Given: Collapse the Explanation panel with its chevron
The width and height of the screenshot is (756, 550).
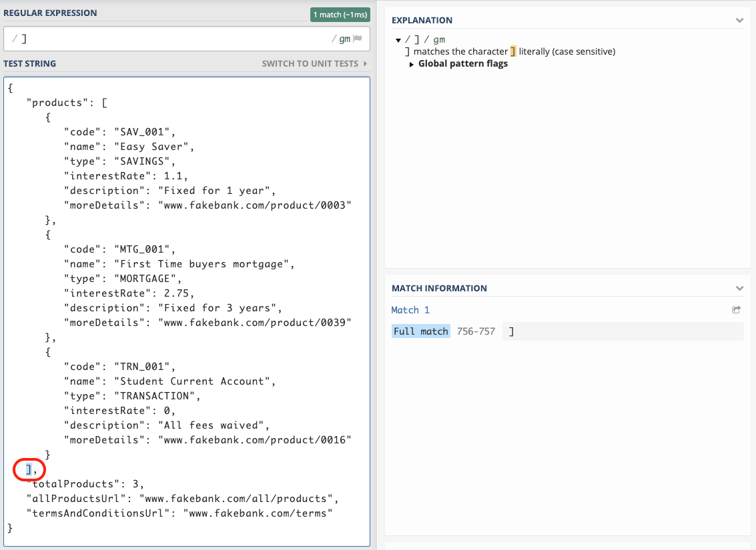Looking at the screenshot, I should 739,21.
